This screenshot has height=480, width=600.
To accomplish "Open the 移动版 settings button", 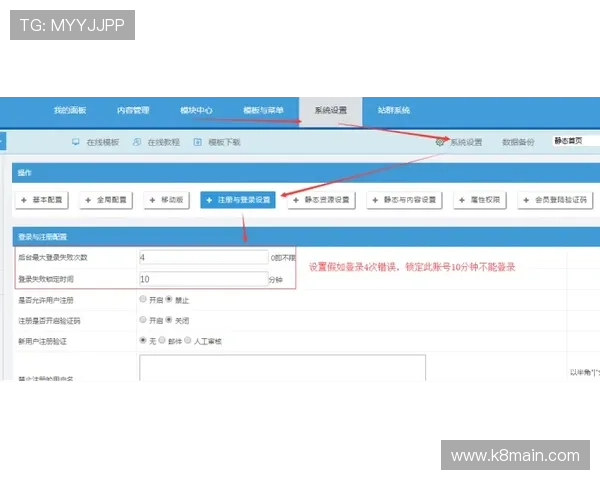I will click(x=166, y=200).
